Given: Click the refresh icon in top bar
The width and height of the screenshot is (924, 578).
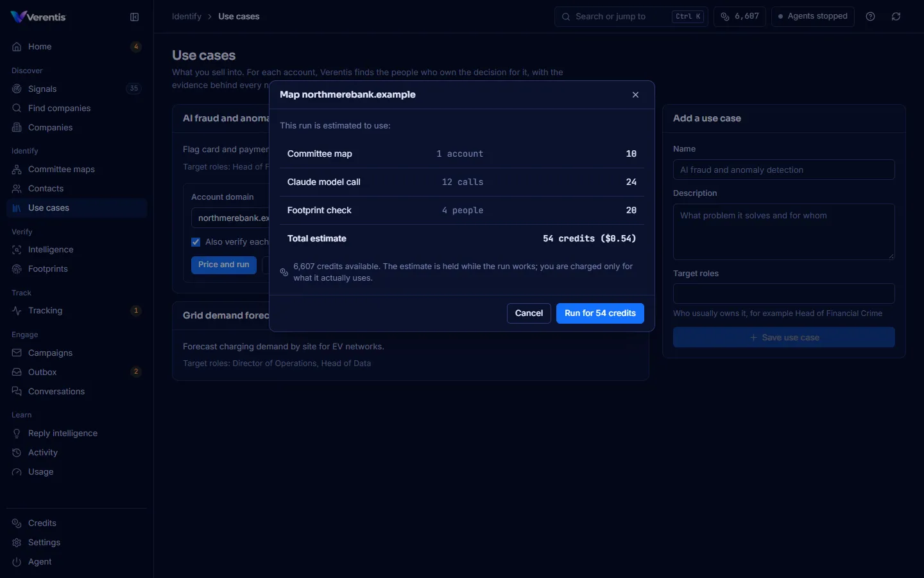Looking at the screenshot, I should point(896,17).
